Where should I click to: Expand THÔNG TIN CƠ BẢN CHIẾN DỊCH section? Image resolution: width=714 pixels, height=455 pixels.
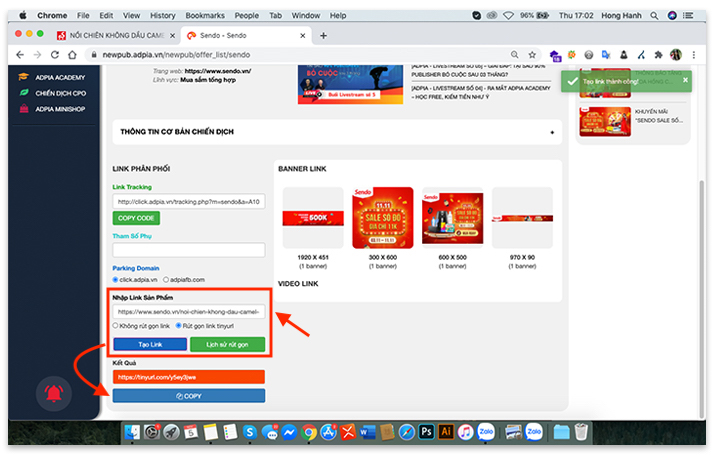[337, 132]
